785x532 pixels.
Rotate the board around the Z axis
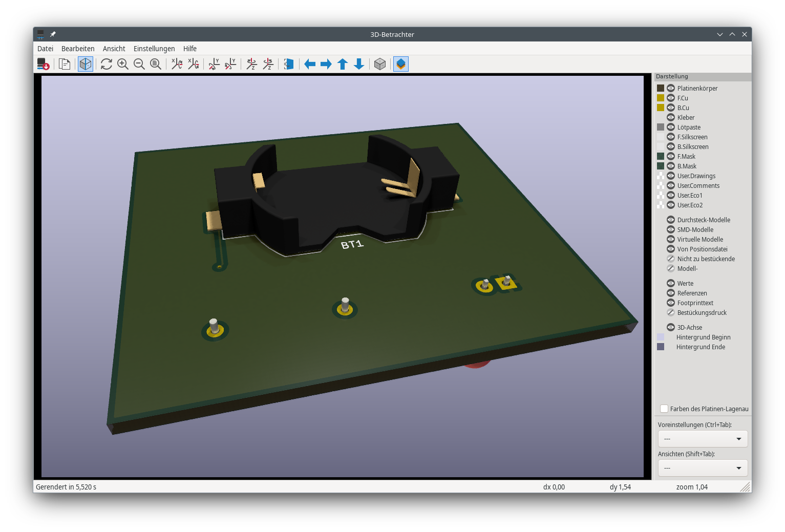(x=251, y=64)
